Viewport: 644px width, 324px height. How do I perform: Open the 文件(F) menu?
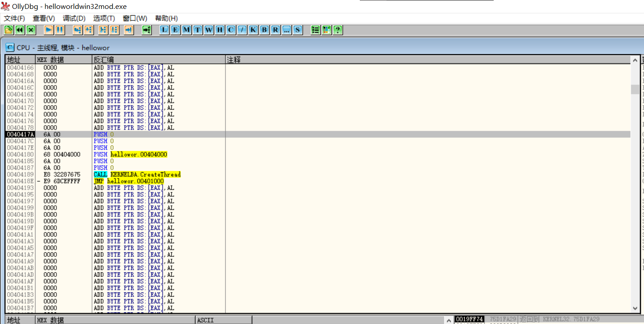pos(15,18)
